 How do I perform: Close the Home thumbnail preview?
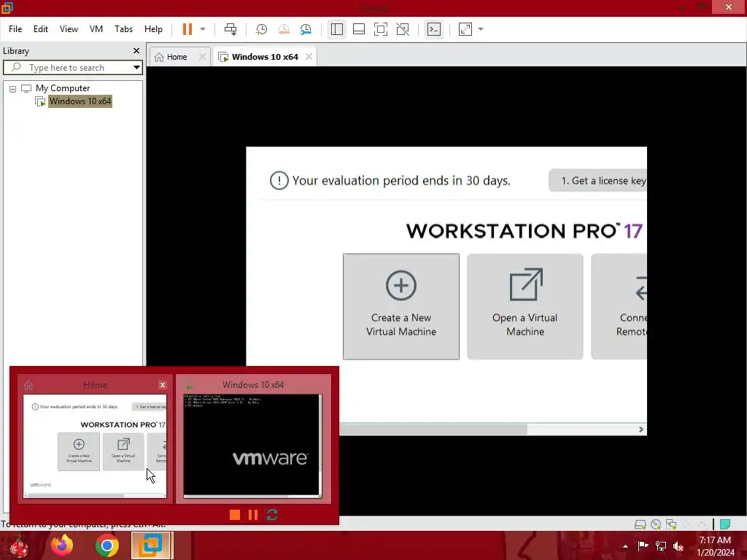[x=163, y=385]
